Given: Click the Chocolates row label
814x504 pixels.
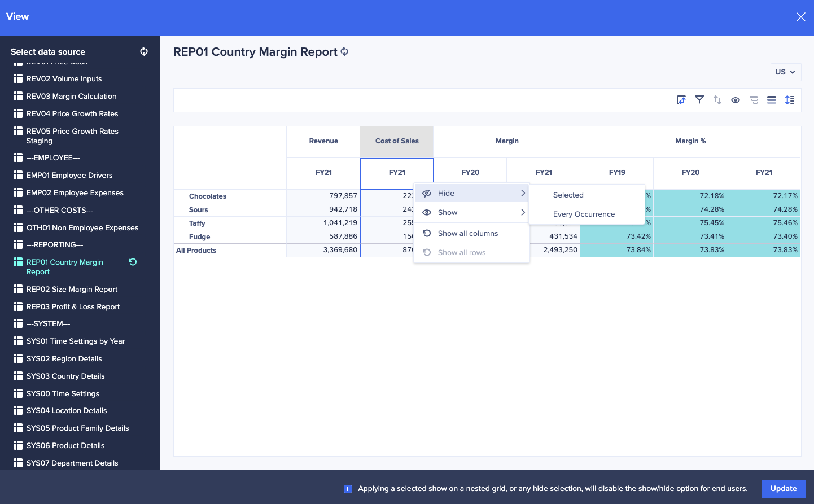Looking at the screenshot, I should pos(208,196).
